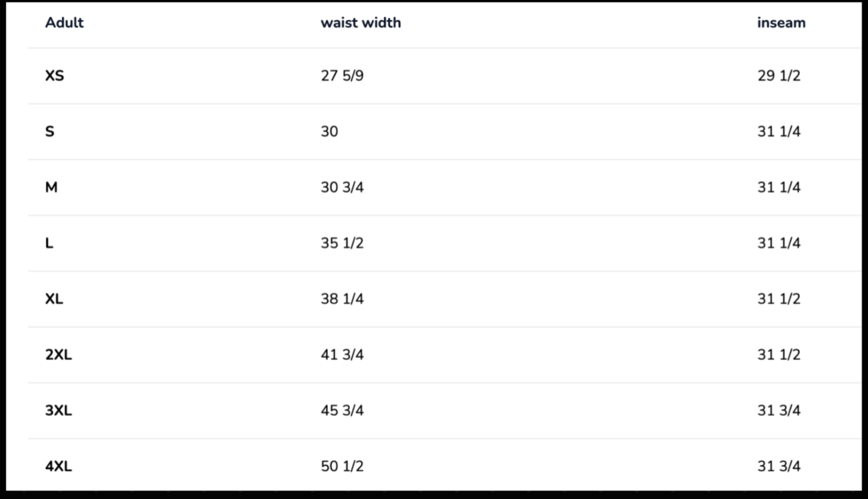Click the Adult column header
Image resolution: width=868 pixels, height=499 pixels.
click(64, 22)
